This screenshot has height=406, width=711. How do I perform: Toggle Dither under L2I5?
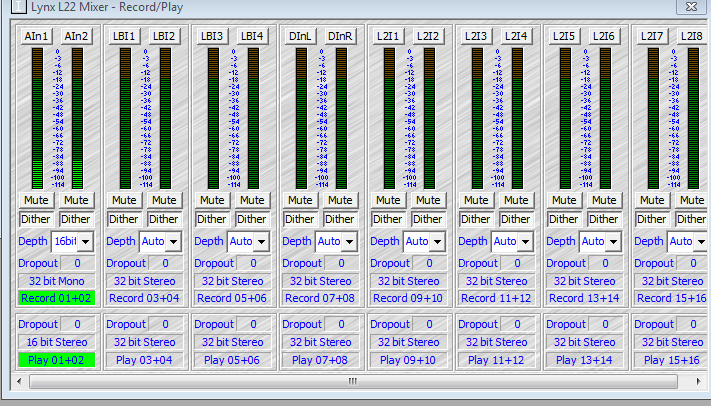[x=564, y=220]
